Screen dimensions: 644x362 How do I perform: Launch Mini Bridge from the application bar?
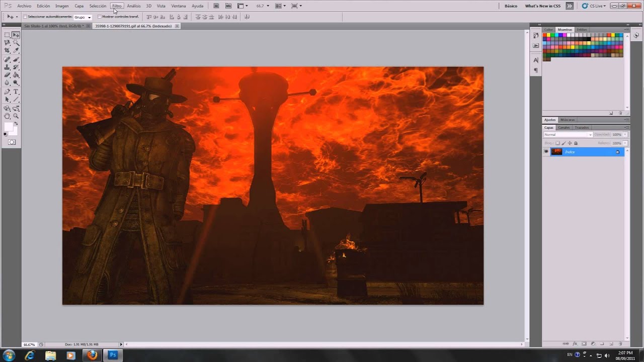[x=227, y=6]
